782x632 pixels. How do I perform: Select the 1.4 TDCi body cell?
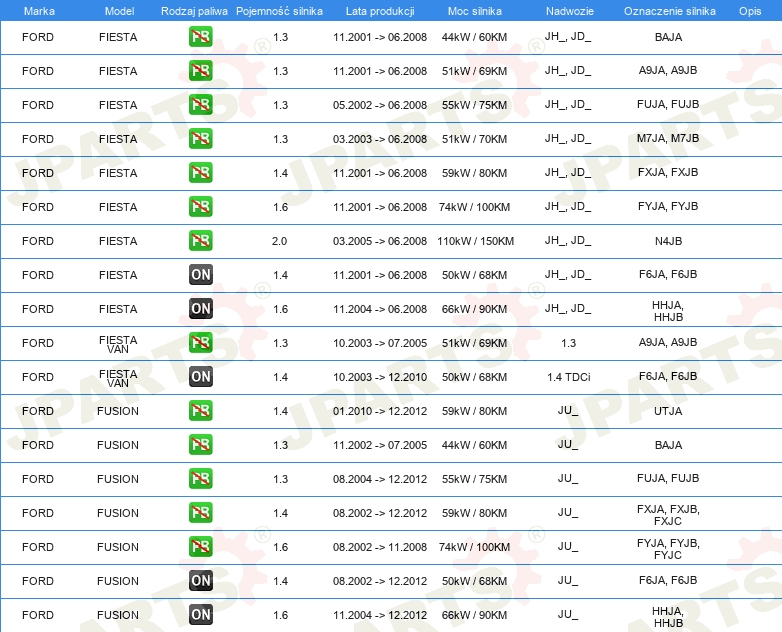pyautogui.click(x=569, y=377)
